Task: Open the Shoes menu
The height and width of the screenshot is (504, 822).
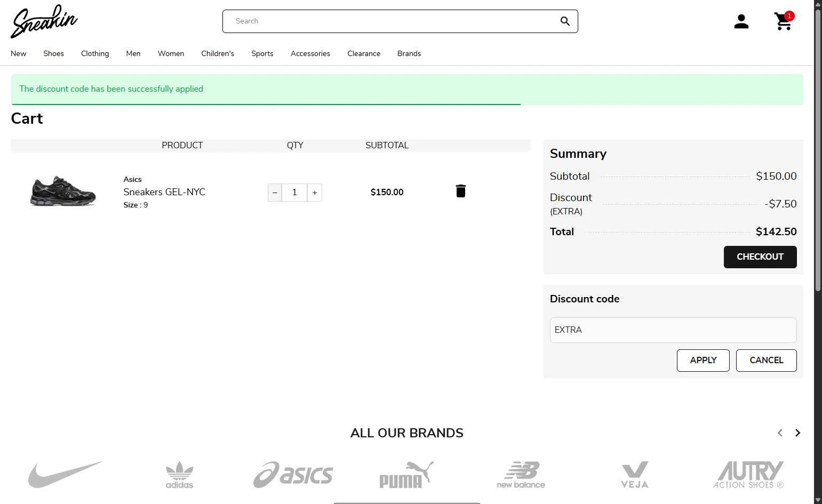Action: tap(53, 53)
